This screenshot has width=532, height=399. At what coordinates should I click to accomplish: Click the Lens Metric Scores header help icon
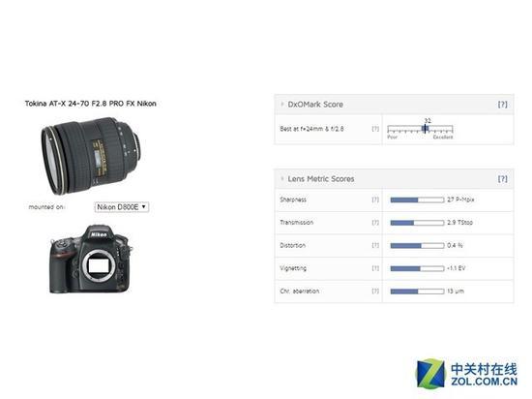click(x=502, y=179)
